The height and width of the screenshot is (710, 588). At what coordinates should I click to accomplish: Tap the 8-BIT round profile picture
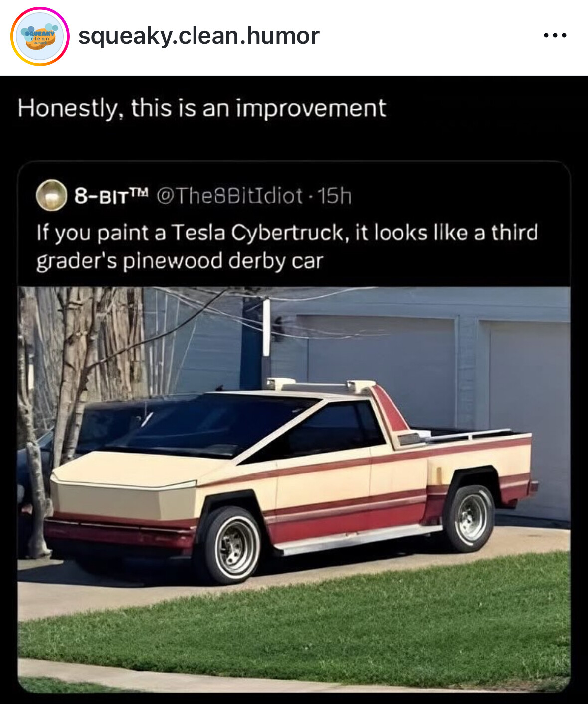(x=51, y=195)
